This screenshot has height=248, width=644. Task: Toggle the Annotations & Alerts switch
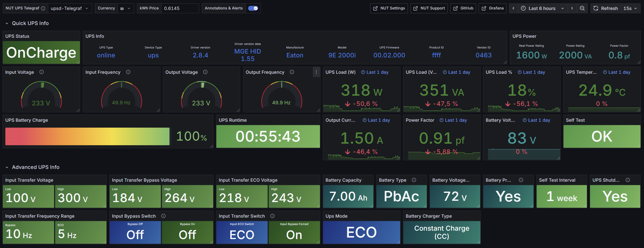[253, 8]
